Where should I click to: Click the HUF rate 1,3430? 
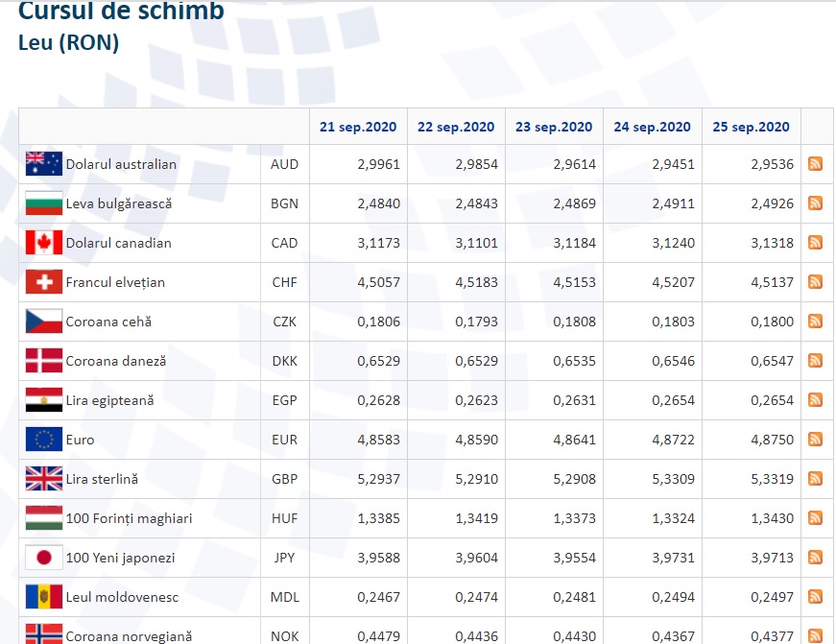772,518
